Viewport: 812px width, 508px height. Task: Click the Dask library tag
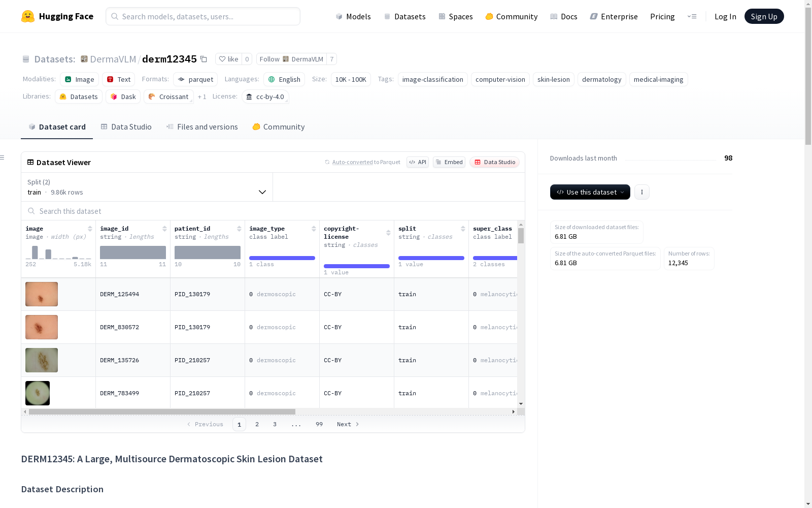tap(123, 97)
